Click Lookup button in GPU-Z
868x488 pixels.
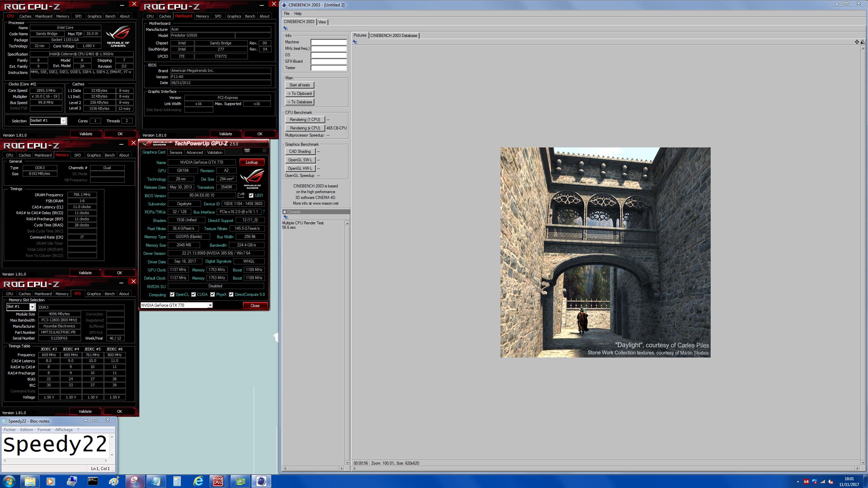pos(252,162)
